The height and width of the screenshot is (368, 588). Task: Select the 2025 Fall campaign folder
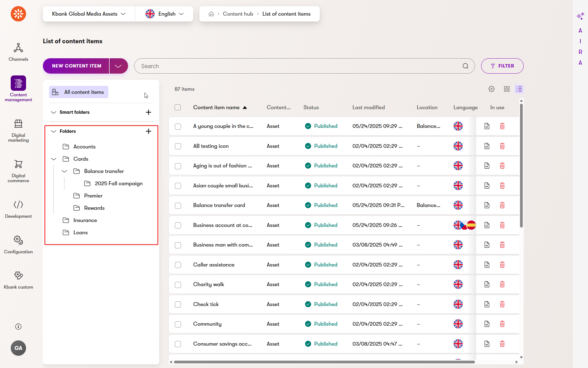coord(114,183)
